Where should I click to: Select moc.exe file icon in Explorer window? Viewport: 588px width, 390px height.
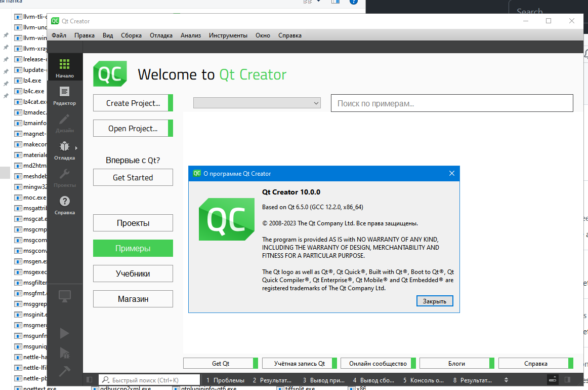pos(18,198)
